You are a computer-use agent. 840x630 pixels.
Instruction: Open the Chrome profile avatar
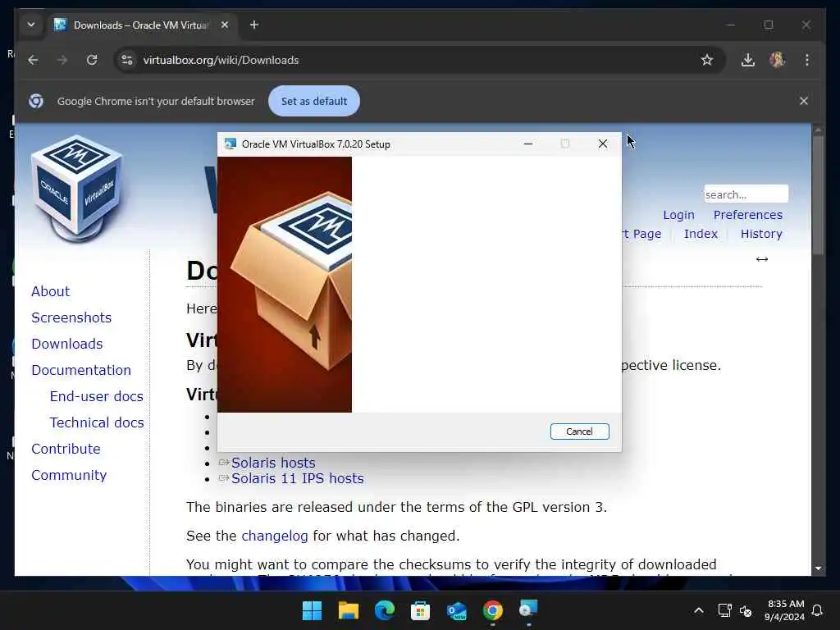pyautogui.click(x=778, y=59)
